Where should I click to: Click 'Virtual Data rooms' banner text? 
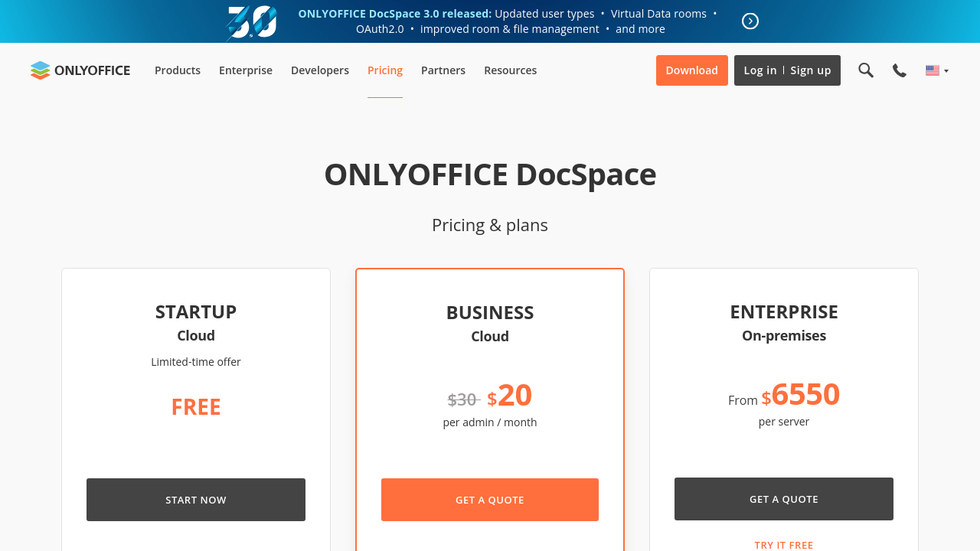pyautogui.click(x=658, y=14)
